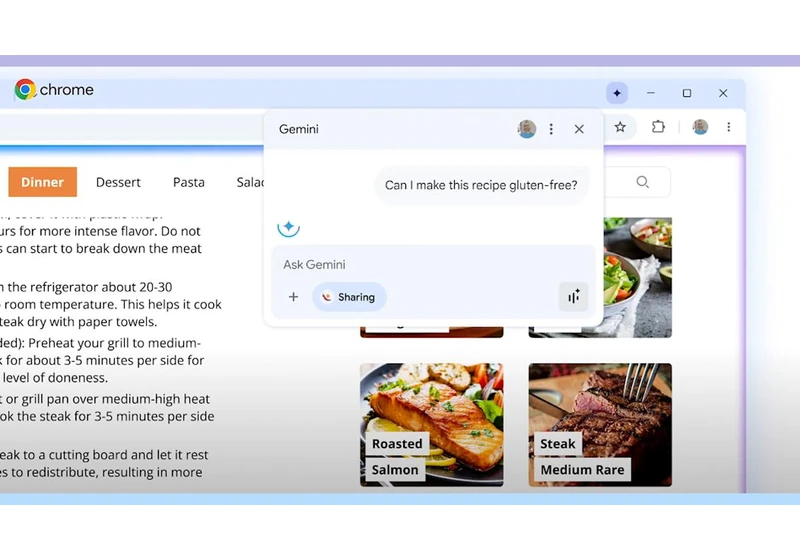Open the Extensions puzzle icon

(658, 126)
